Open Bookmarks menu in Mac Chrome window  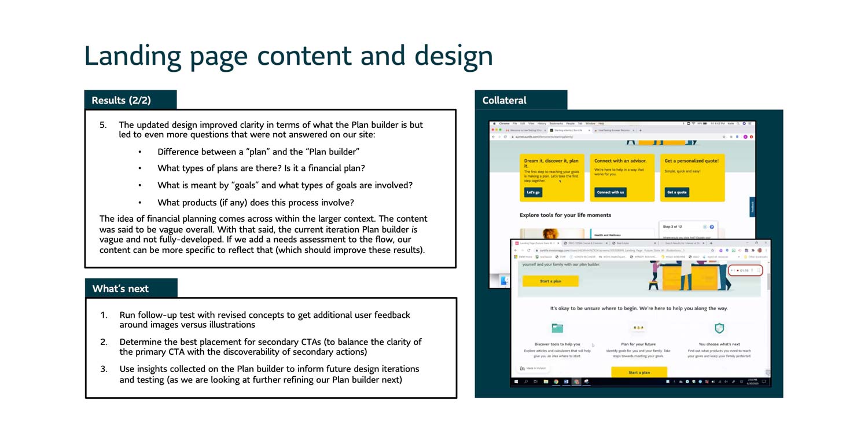point(556,123)
